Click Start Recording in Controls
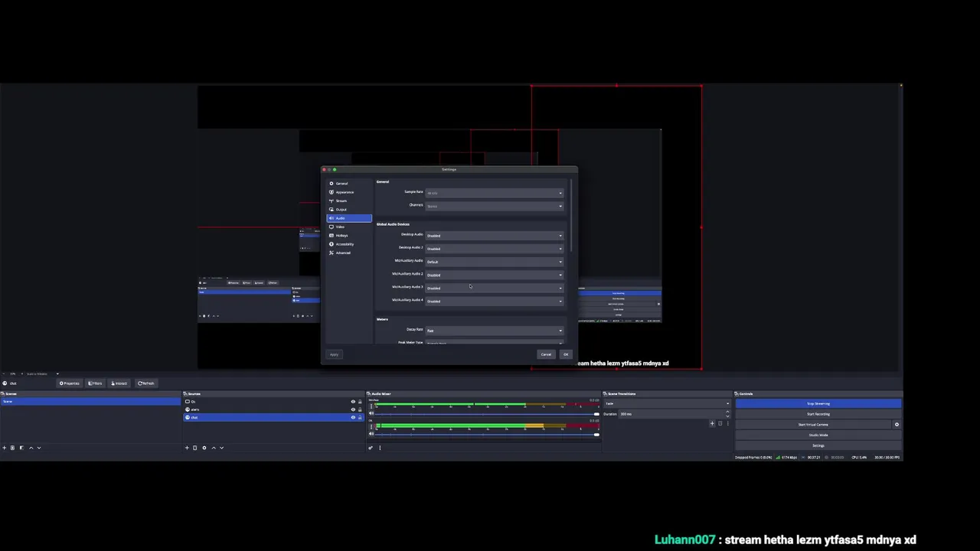 click(818, 414)
